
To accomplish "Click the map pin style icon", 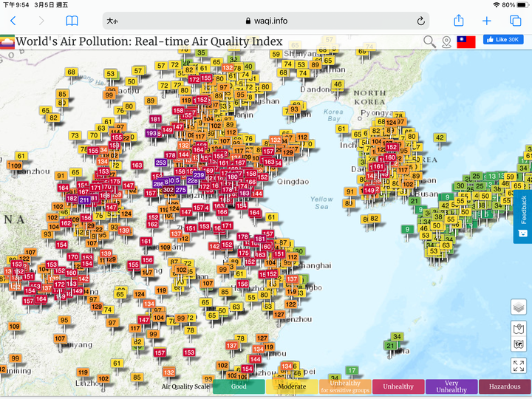I will [519, 329].
